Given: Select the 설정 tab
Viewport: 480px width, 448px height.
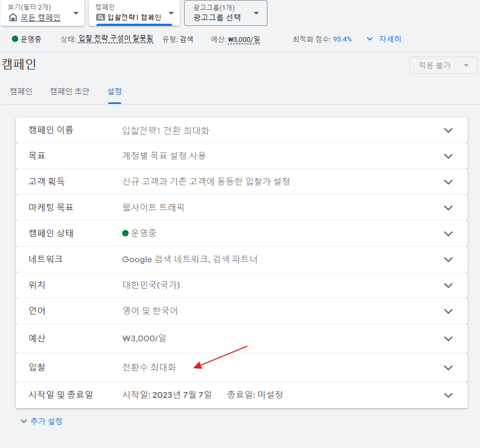Looking at the screenshot, I should click(114, 92).
